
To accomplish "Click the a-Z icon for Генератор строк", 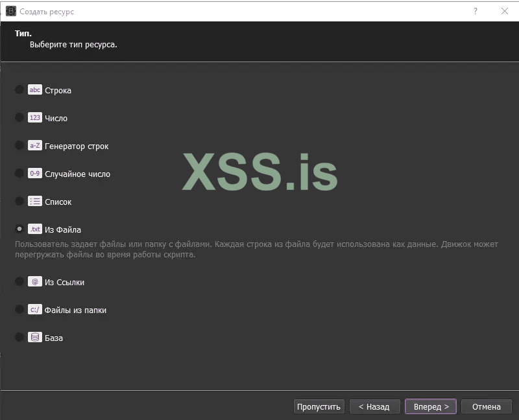I will coord(35,145).
